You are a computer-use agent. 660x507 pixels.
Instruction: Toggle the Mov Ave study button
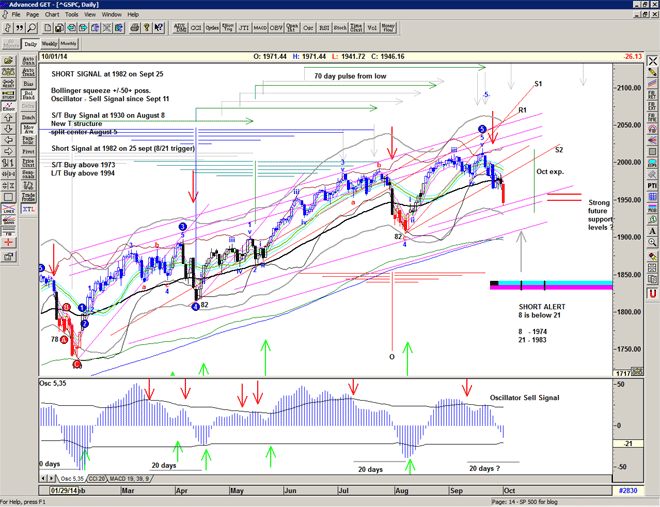[29, 129]
